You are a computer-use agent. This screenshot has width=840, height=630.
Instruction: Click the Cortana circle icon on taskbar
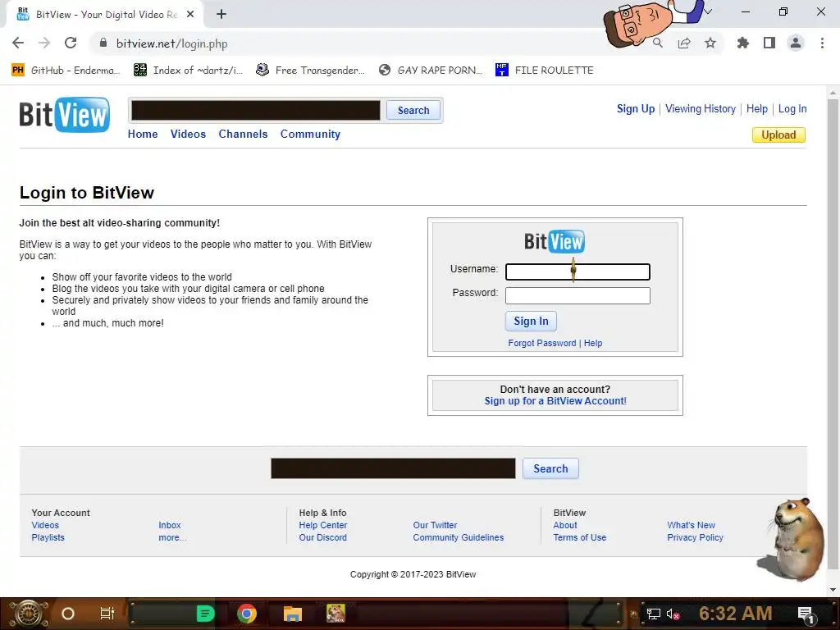[x=68, y=614]
